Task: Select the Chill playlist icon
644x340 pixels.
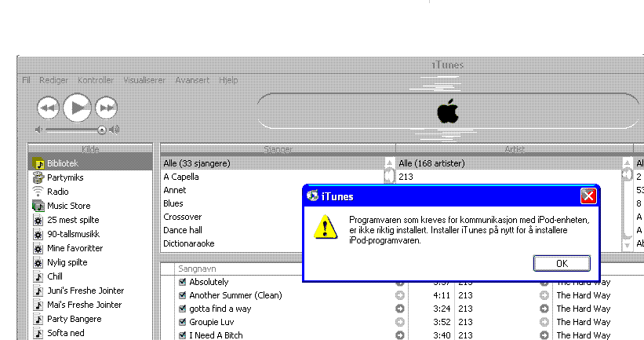Action: pyautogui.click(x=38, y=276)
